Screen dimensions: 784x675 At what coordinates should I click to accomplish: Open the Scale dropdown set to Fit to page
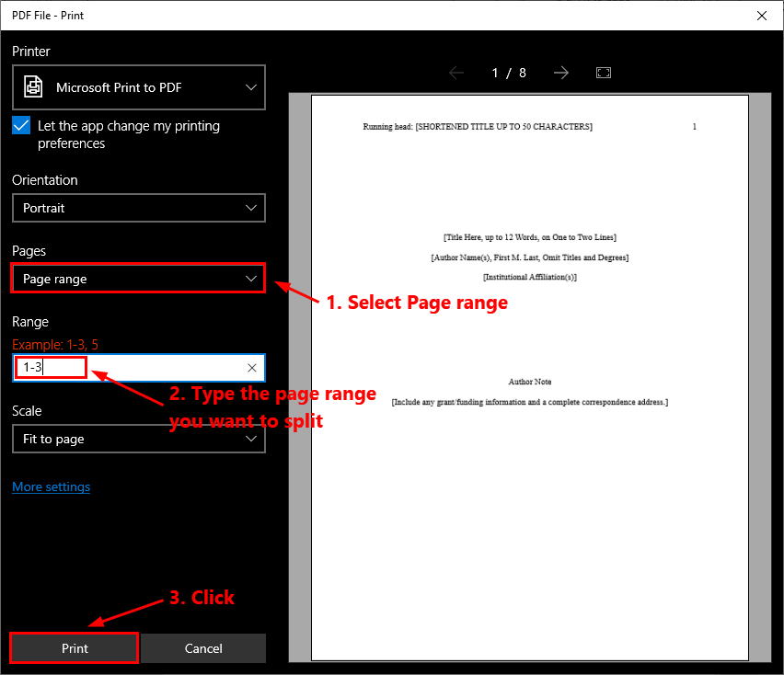[138, 439]
